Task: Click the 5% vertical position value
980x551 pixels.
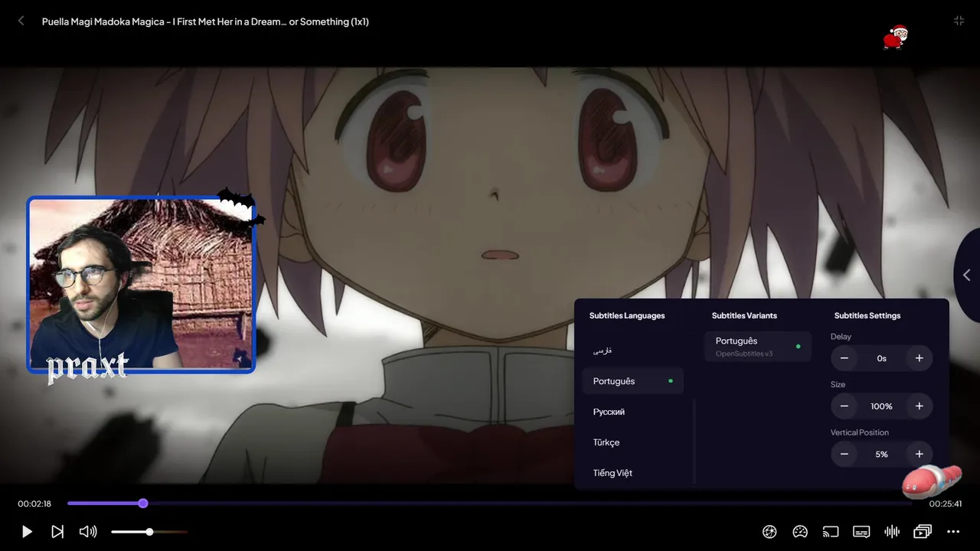Action: pyautogui.click(x=882, y=454)
